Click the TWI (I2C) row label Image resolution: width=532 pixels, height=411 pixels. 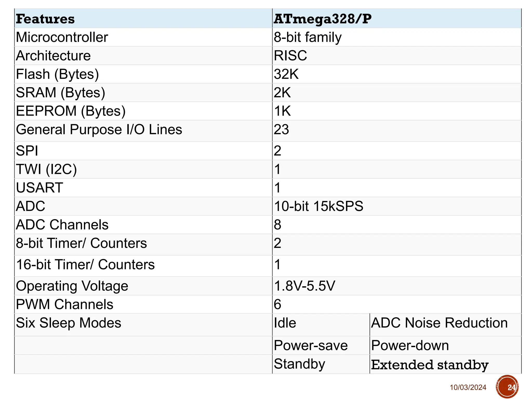pos(46,169)
